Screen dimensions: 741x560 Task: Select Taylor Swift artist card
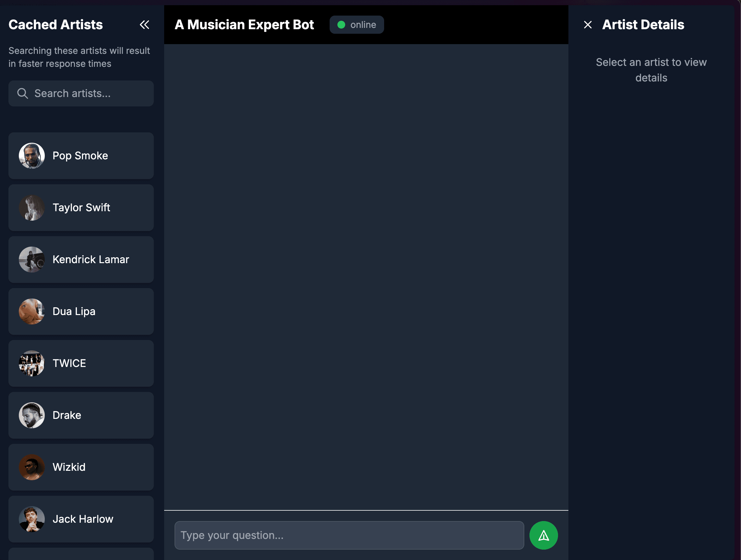[81, 208]
